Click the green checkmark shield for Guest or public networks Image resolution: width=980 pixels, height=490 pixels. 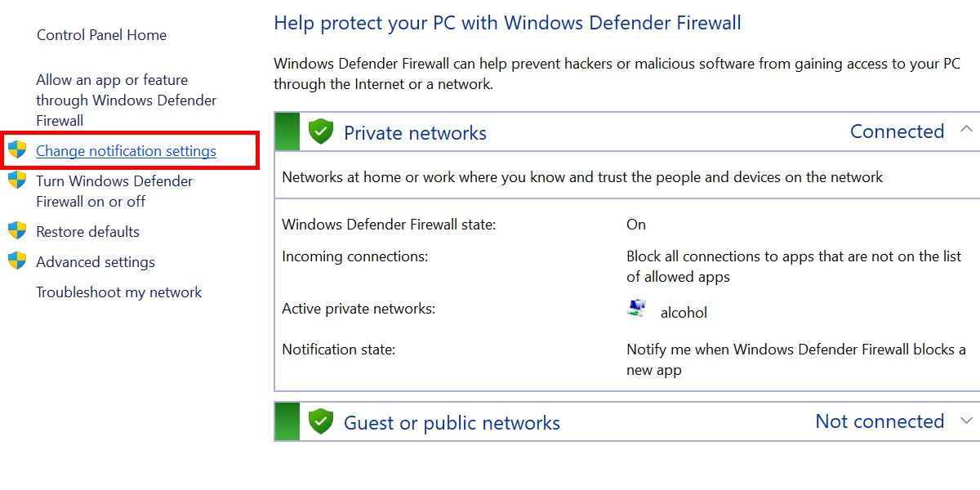[x=320, y=421]
